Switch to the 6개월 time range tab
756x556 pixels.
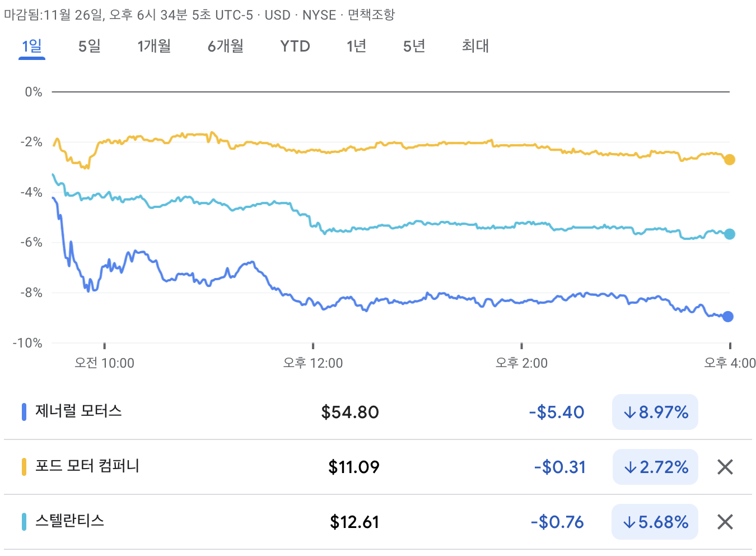226,46
